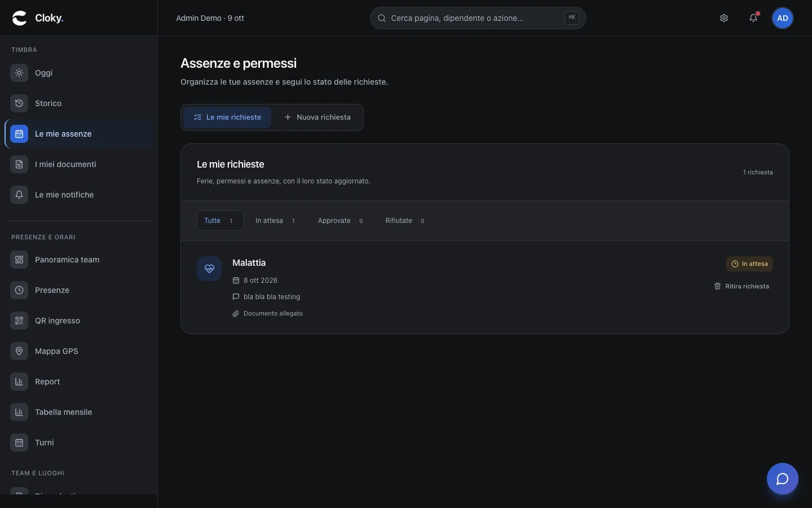The image size is (812, 508).
Task: Open the chat bubble floating button
Action: point(783,479)
